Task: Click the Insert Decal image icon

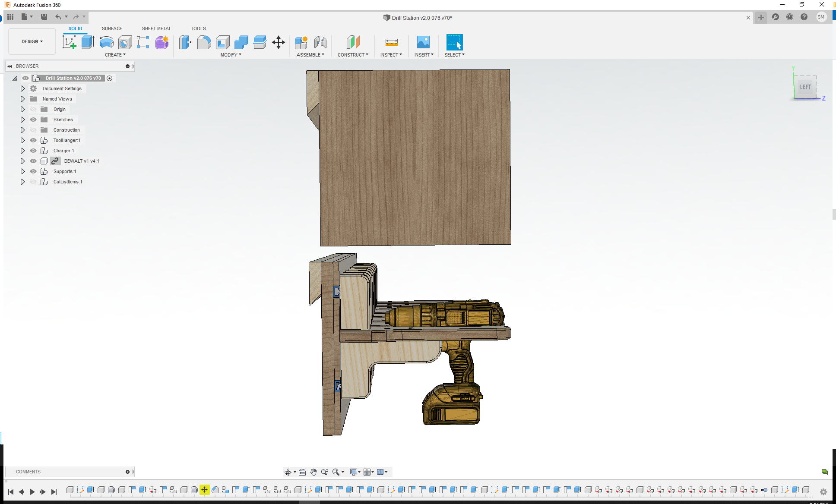Action: [x=423, y=42]
